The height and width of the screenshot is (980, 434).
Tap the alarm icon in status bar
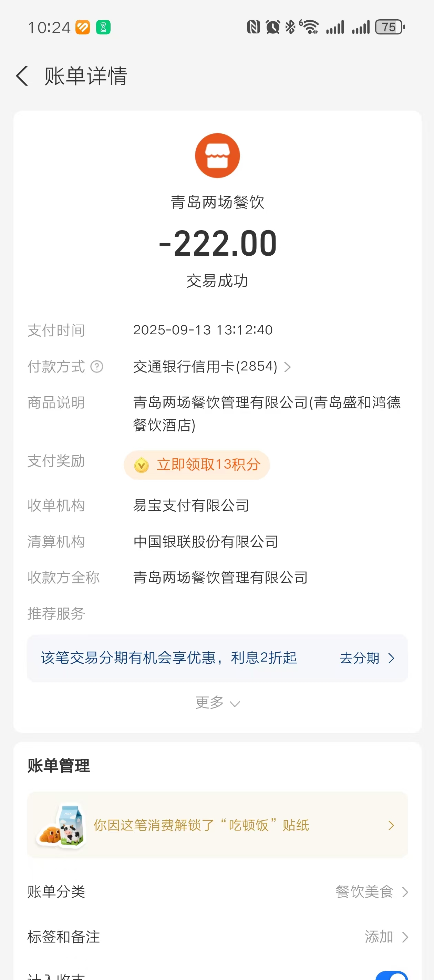(x=272, y=27)
